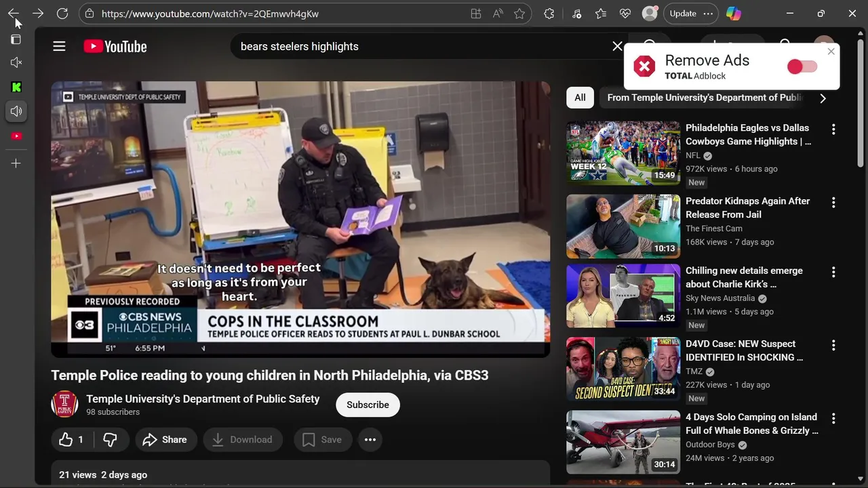Go forward in browser history
The image size is (868, 488).
click(x=38, y=14)
